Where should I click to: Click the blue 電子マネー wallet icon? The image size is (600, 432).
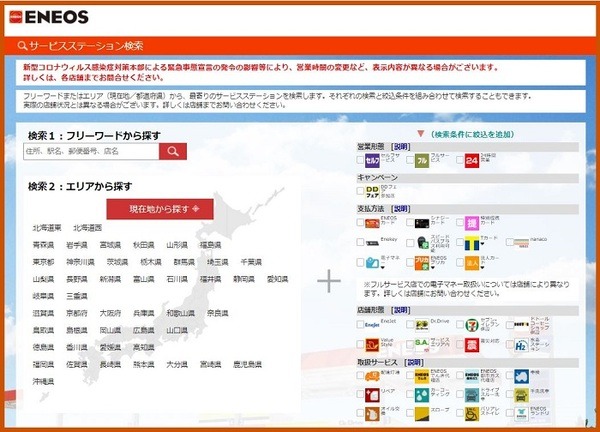tap(372, 263)
